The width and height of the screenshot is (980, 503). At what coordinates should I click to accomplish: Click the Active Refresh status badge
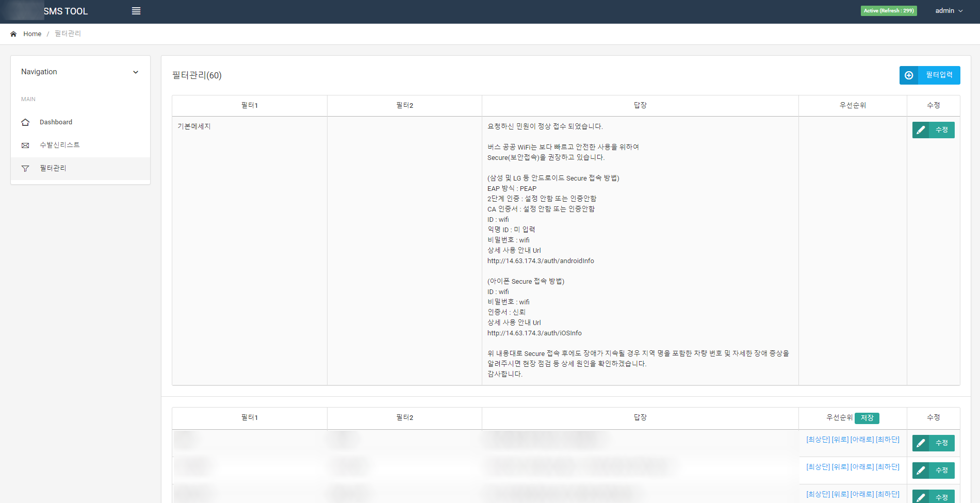pos(888,11)
